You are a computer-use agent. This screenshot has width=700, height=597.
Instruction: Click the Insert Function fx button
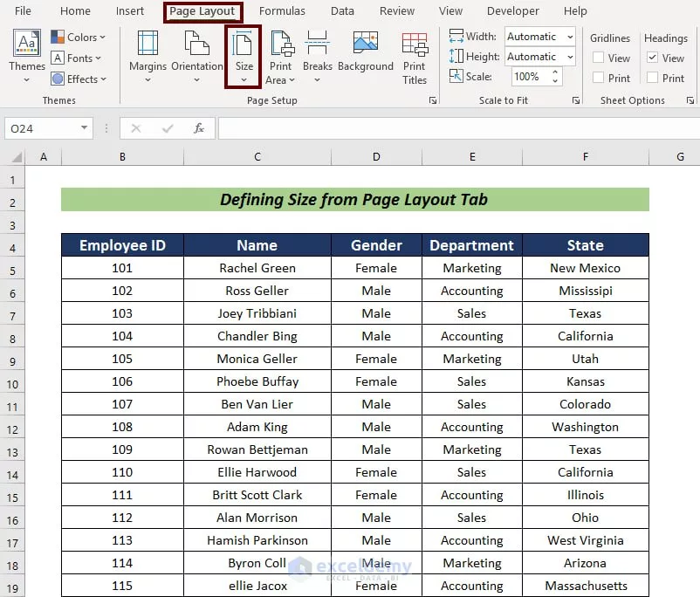[x=199, y=127]
